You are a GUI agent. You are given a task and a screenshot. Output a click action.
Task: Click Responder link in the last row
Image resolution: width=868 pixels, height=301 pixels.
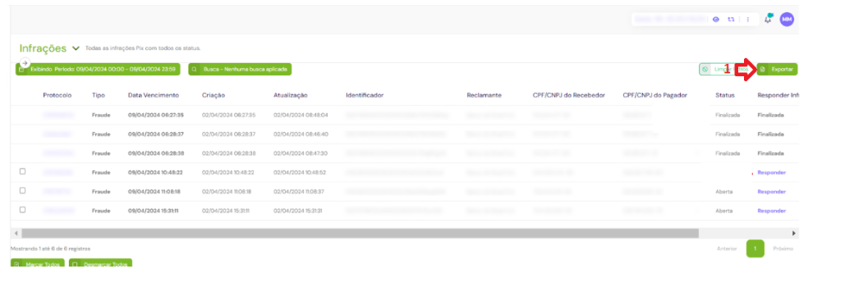tap(772, 211)
